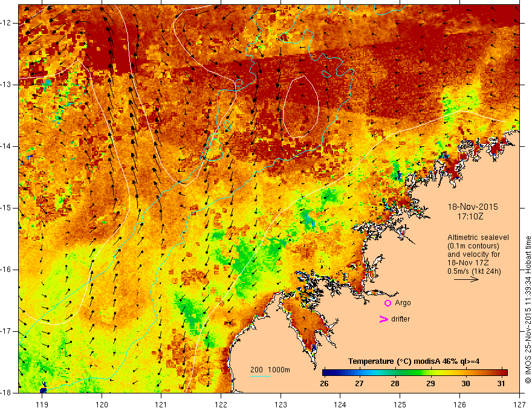Click the temperature color bar

415,373
